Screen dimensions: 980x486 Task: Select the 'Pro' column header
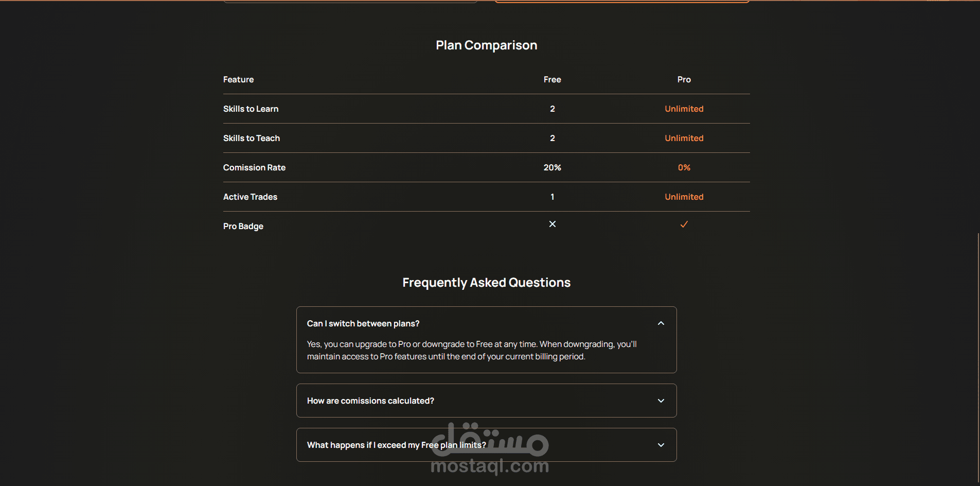pyautogui.click(x=684, y=79)
